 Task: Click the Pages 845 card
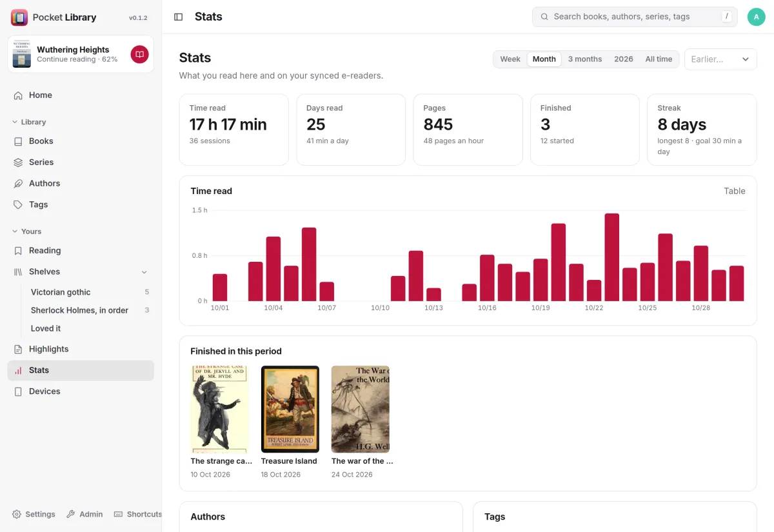coord(468,130)
